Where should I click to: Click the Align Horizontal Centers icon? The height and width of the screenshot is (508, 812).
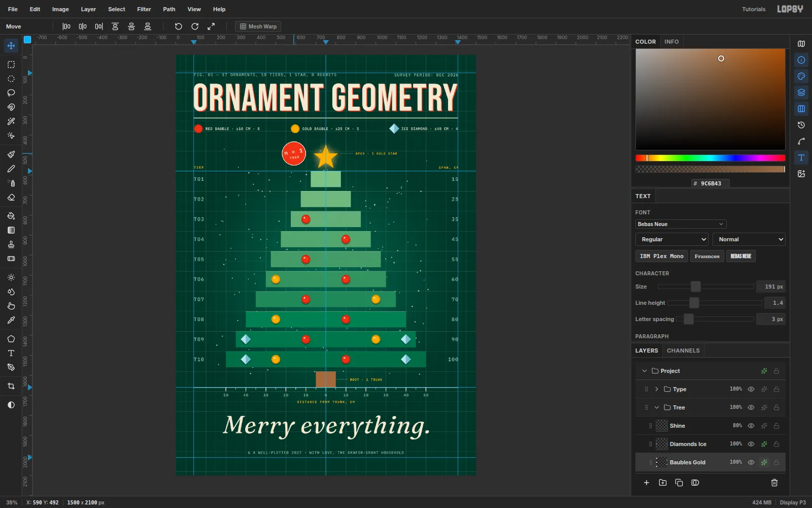[x=83, y=26]
